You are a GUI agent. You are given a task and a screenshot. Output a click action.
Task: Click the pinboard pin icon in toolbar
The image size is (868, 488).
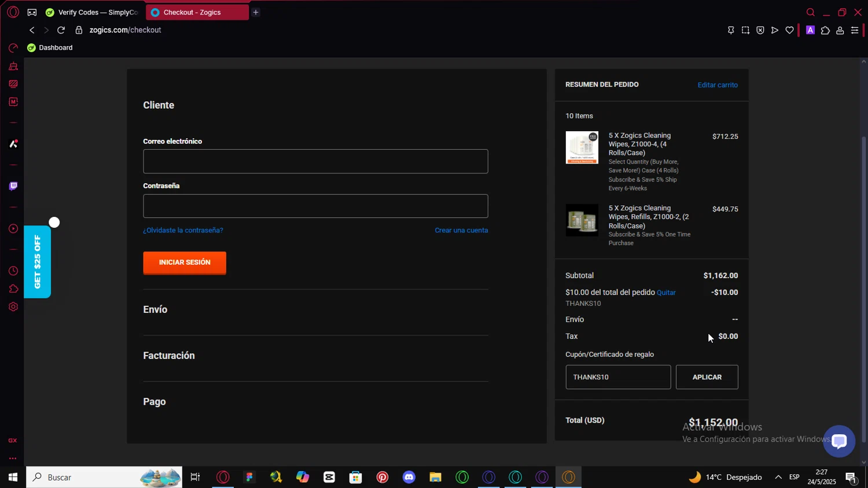point(731,30)
